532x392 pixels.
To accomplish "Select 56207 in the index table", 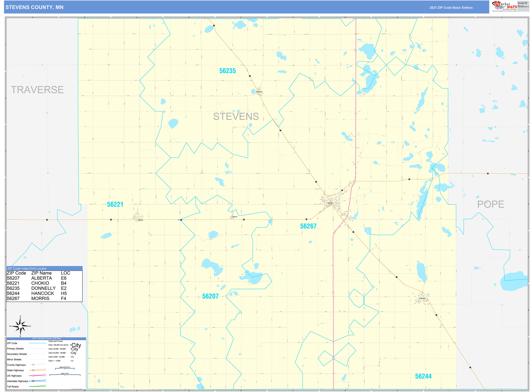I will pos(13,278).
